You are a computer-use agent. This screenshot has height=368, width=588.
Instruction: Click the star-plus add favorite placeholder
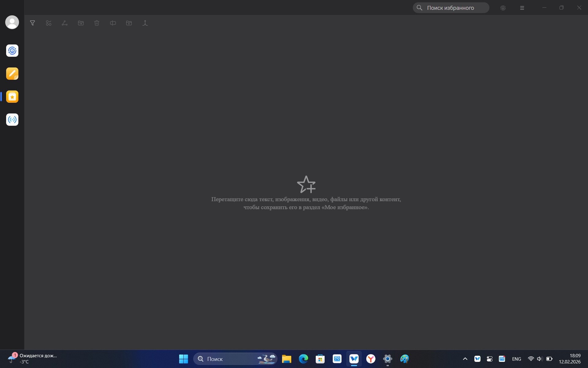[x=306, y=184]
